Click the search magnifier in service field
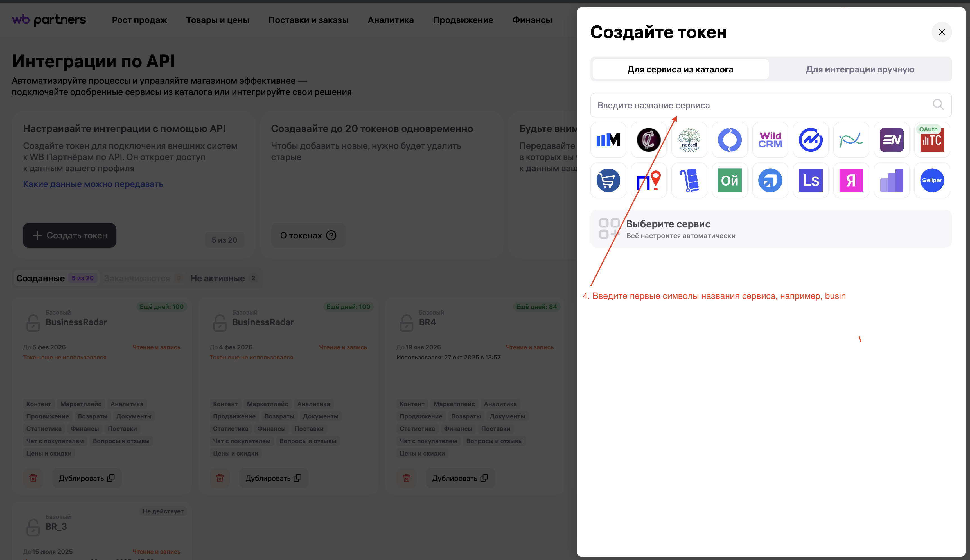970x560 pixels. [x=938, y=105]
